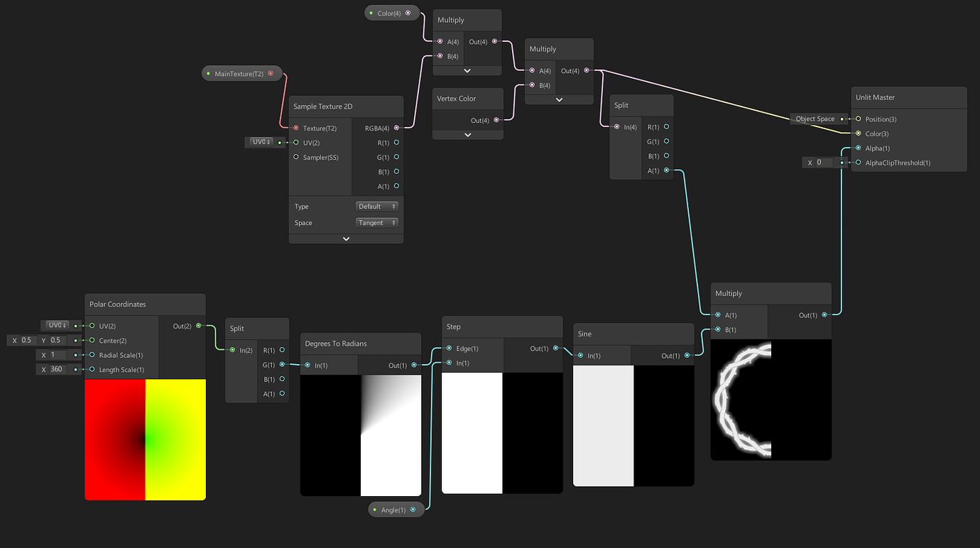Click the Length Scale field showing 360
Viewport: 980px width, 548px height.
click(x=60, y=369)
